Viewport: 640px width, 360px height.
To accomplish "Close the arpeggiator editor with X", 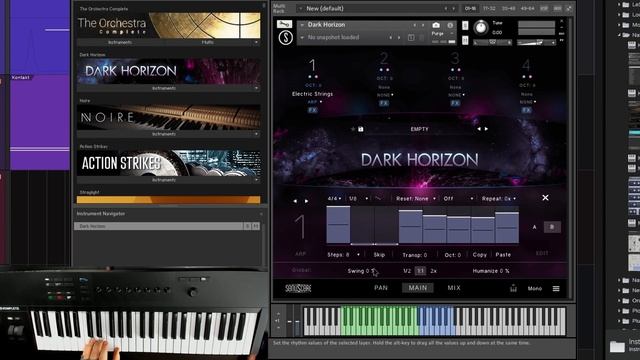I will pyautogui.click(x=545, y=198).
